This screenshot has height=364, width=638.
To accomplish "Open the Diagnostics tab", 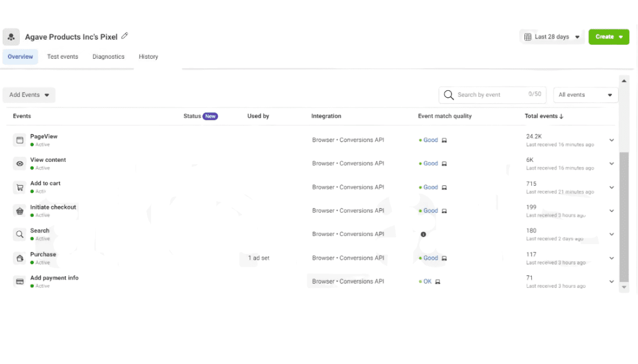I will point(108,56).
